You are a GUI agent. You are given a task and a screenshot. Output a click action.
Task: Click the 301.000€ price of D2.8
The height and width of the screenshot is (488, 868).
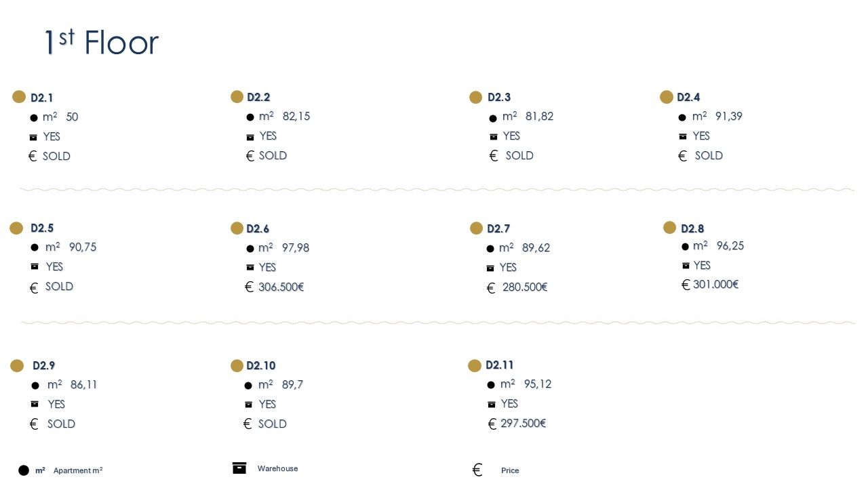[716, 285]
